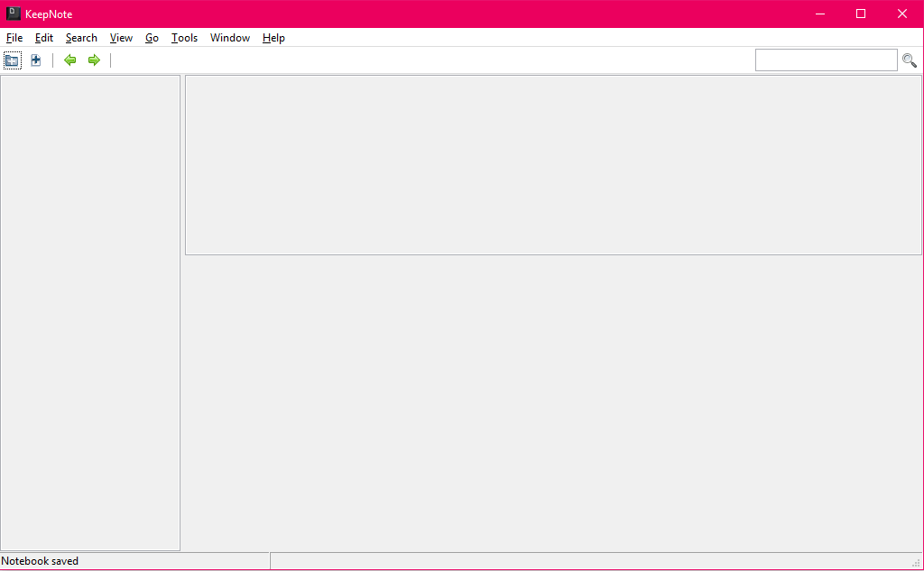This screenshot has width=924, height=571.
Task: Click the KeepNote app icon in title bar
Action: (14, 14)
